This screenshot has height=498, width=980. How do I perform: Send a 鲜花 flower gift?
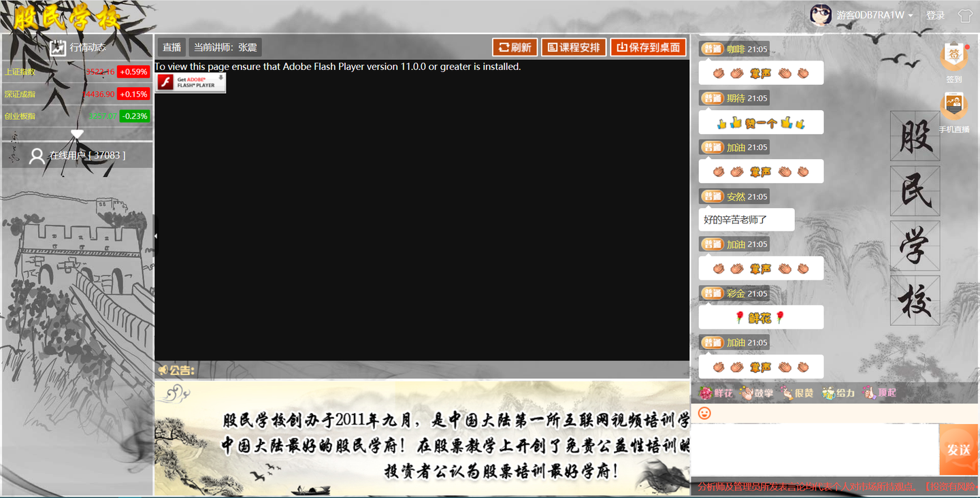point(716,393)
